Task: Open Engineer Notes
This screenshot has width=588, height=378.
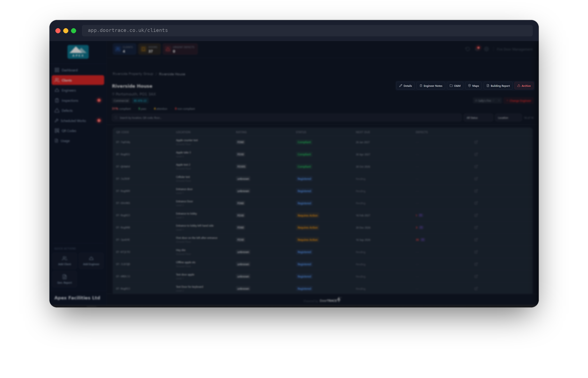Action: click(x=431, y=86)
